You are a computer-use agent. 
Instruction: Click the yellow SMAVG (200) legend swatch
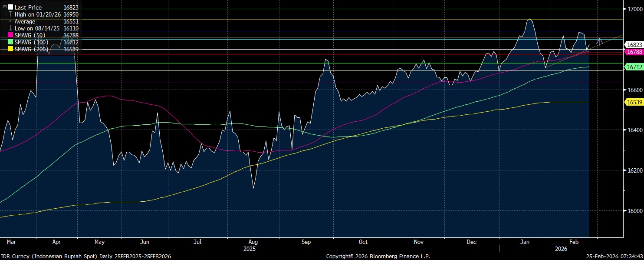(10, 49)
